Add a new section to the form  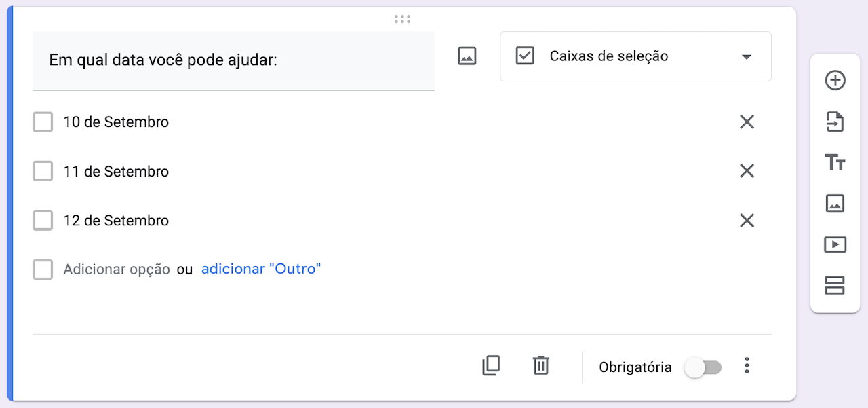(835, 286)
